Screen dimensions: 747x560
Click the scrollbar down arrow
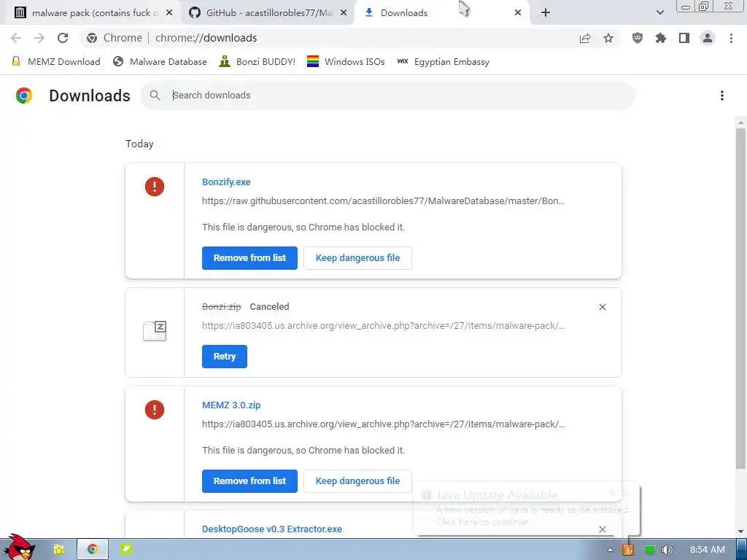pyautogui.click(x=740, y=532)
